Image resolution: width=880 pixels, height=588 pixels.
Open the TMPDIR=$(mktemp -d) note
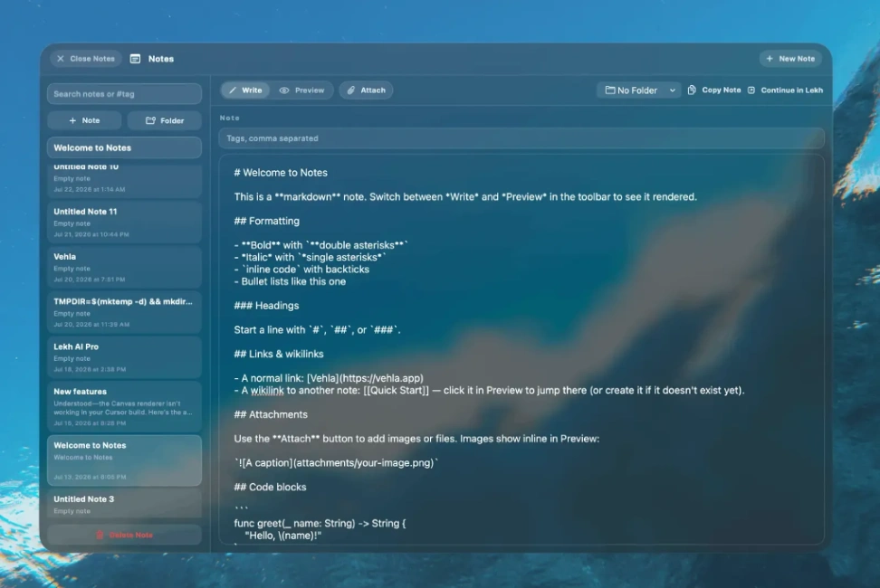[124, 312]
